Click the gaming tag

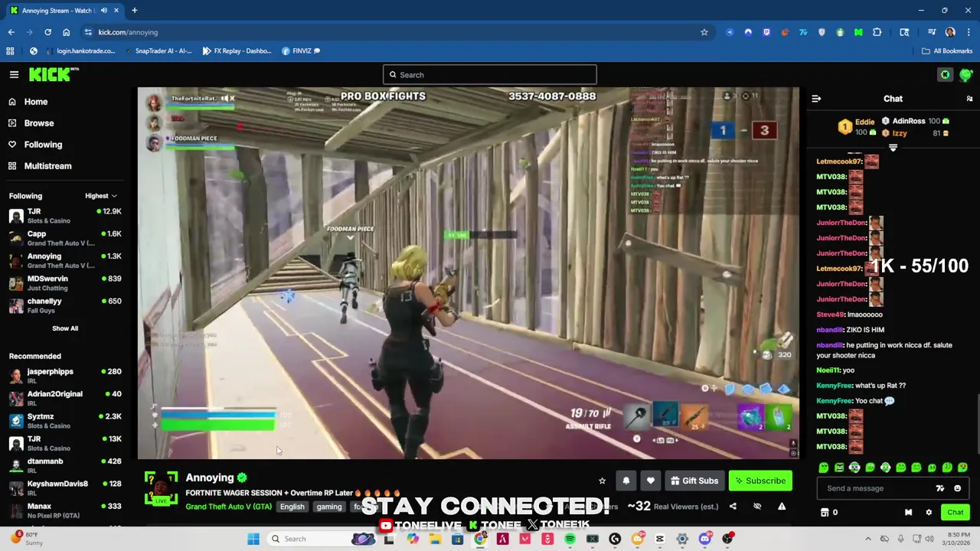point(329,507)
